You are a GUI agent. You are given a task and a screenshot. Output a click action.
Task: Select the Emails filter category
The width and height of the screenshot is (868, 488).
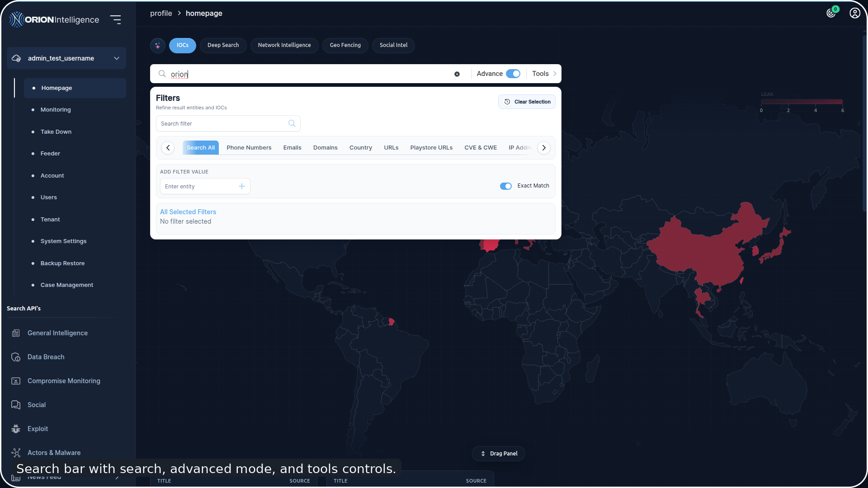tap(292, 148)
